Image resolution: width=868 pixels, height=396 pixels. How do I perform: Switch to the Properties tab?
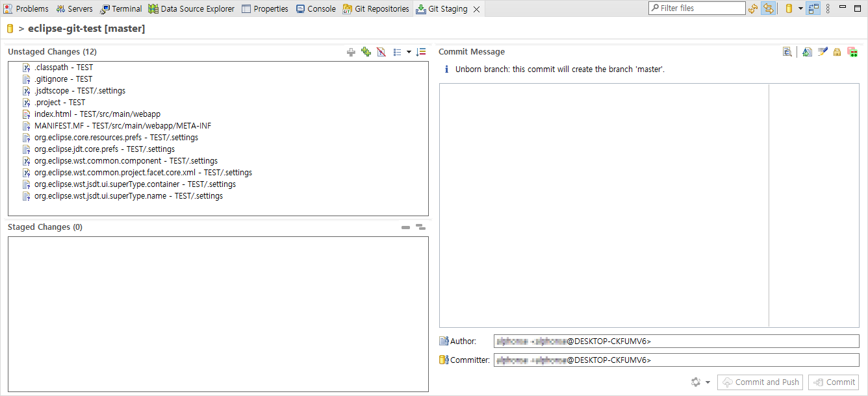265,9
